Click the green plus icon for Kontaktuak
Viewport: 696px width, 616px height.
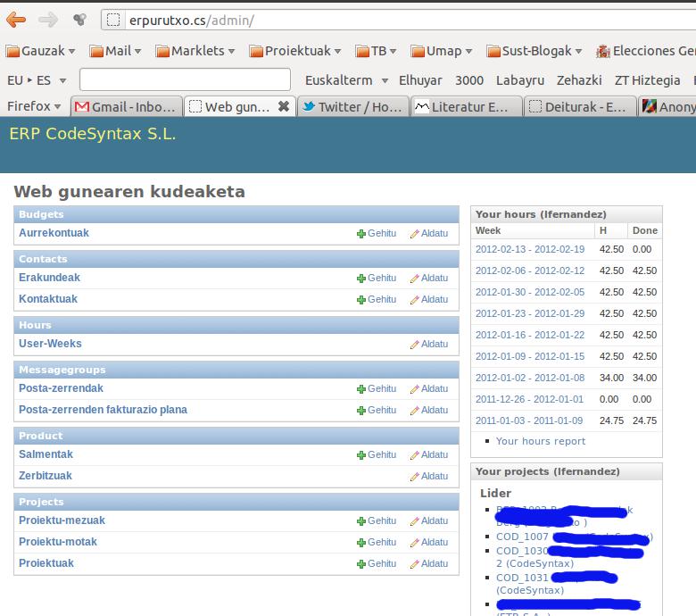[361, 300]
